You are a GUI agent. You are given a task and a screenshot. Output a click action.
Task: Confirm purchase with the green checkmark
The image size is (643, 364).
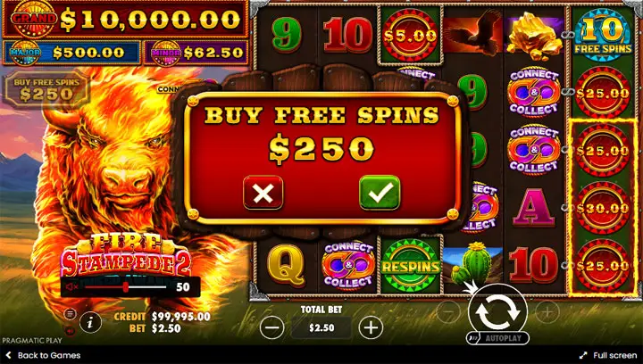pos(380,193)
